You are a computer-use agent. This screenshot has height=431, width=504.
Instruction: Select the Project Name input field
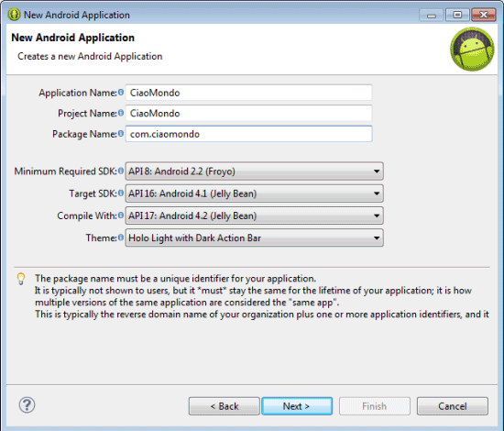[x=248, y=113]
